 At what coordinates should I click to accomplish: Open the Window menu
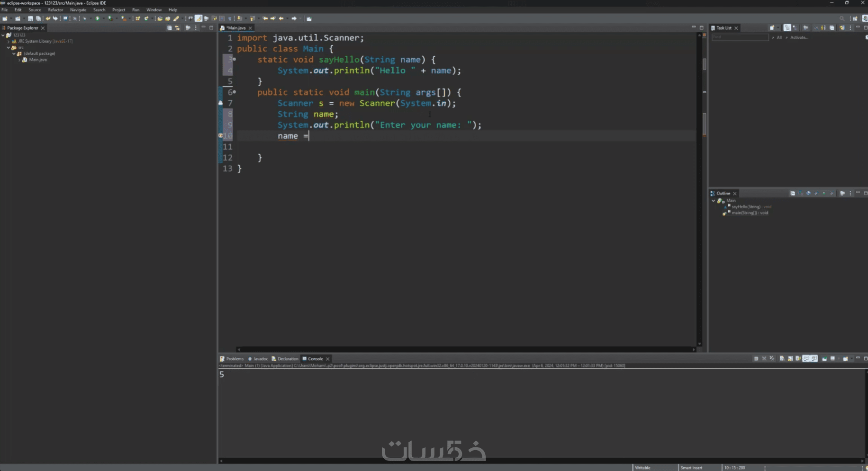coord(154,9)
